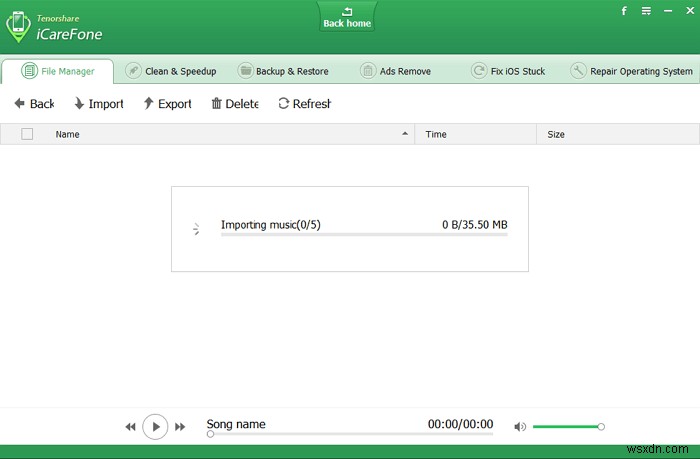Sort by the Name column sort arrow
This screenshot has height=459, width=700.
point(405,134)
